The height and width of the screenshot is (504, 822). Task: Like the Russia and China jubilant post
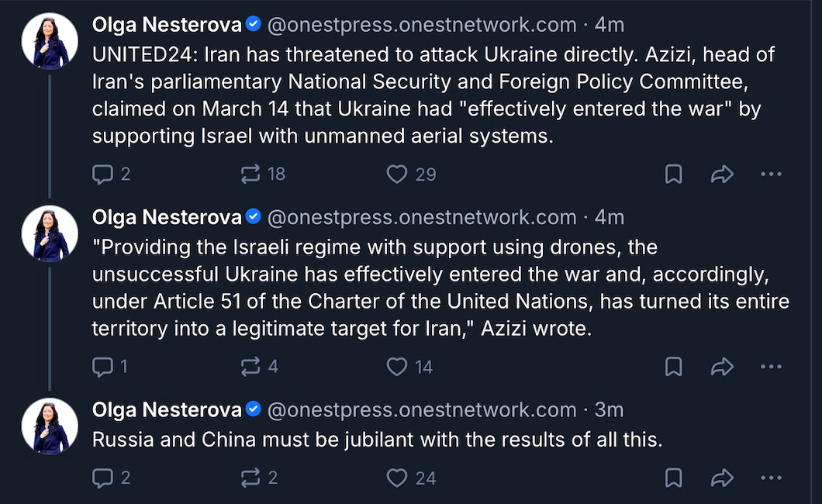click(397, 478)
